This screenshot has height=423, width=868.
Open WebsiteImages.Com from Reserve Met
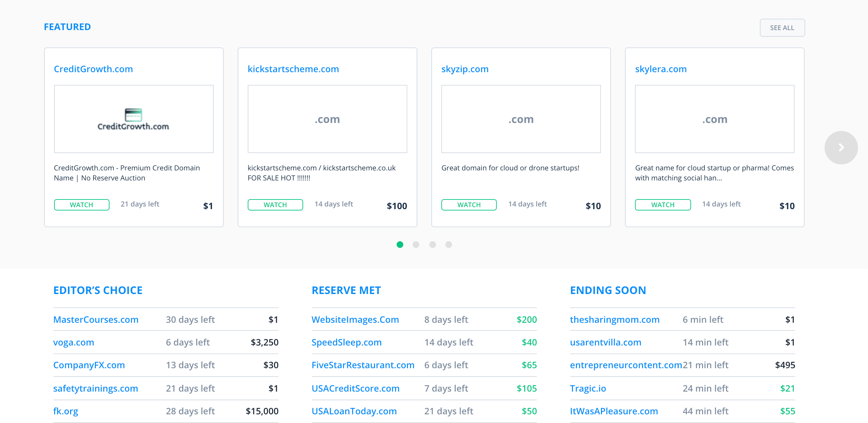tap(356, 319)
